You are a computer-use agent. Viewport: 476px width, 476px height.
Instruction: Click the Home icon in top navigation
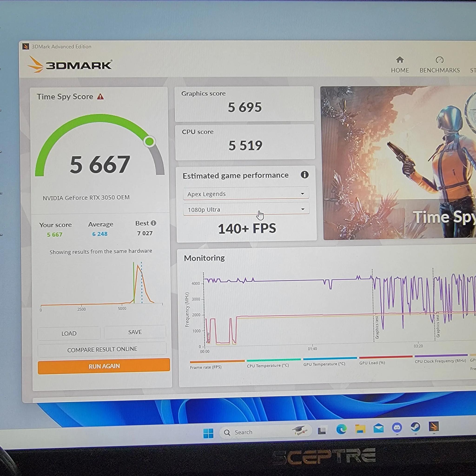click(x=400, y=60)
